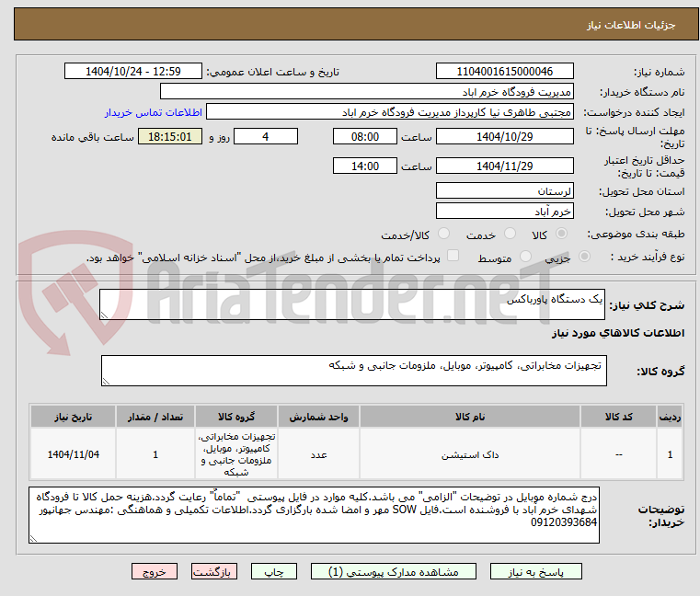Select the 'جزیی' purchase type radio
The image size is (700, 596).
(584, 257)
